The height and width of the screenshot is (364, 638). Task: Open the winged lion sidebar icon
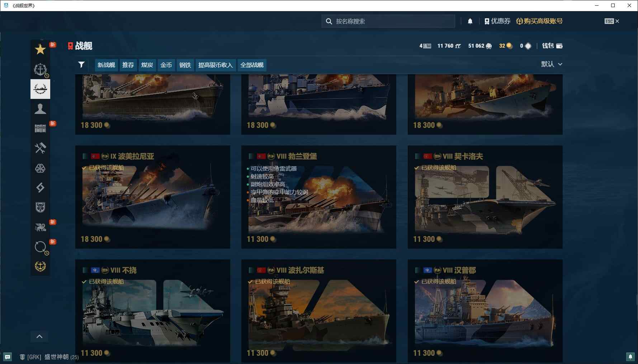(x=40, y=227)
